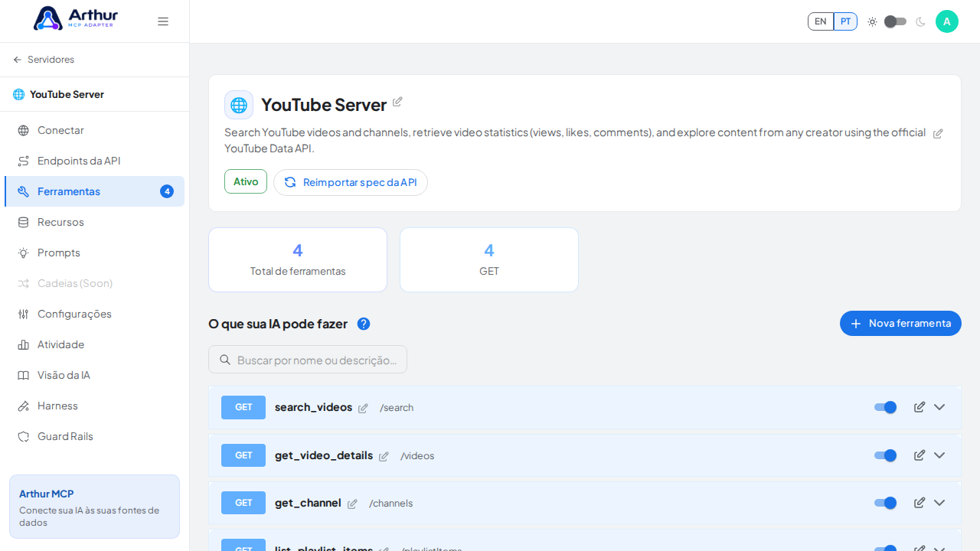Open the user avatar menu A

click(947, 21)
